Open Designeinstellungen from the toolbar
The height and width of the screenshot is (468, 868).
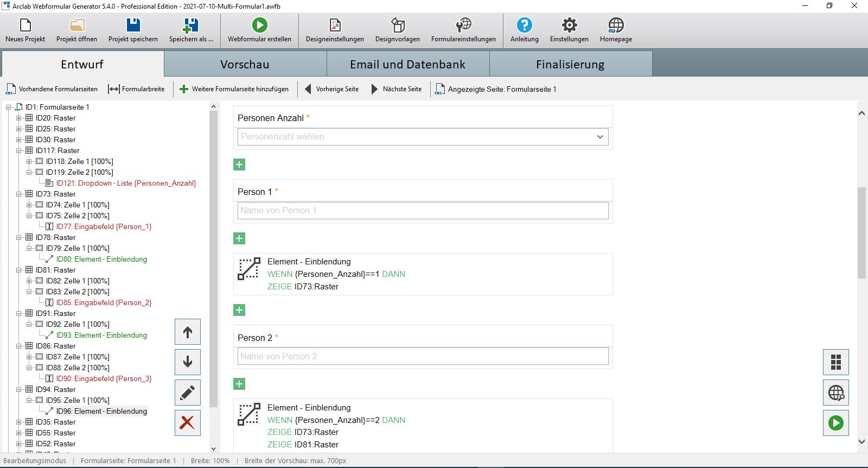tap(335, 30)
